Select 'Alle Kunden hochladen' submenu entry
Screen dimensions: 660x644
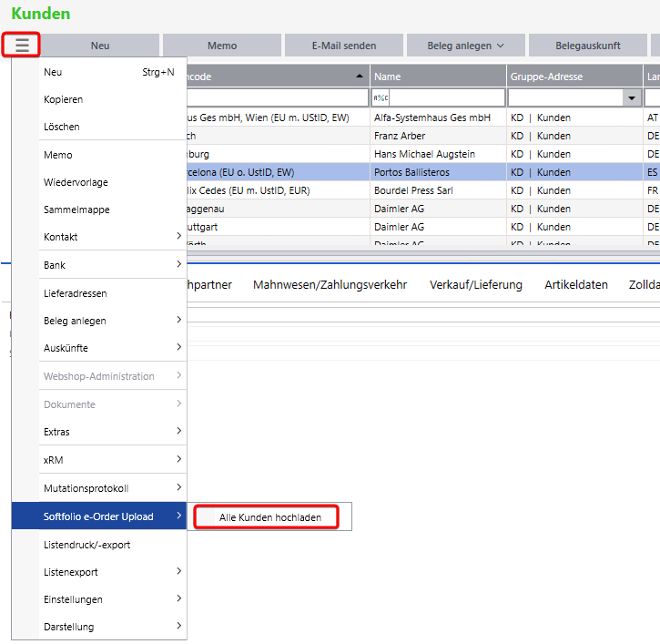(269, 516)
